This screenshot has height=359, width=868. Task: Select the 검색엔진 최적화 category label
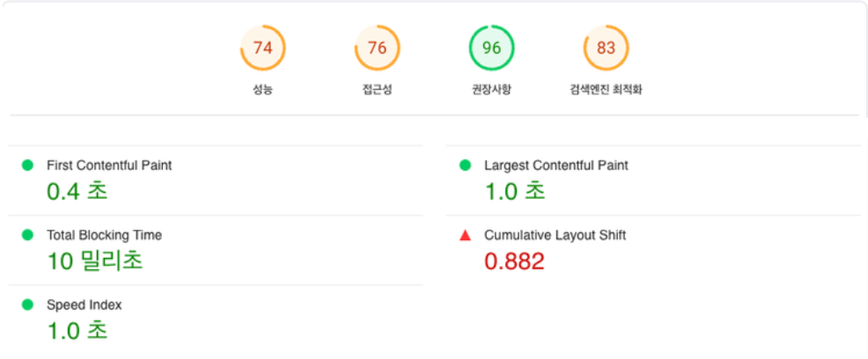(x=607, y=90)
